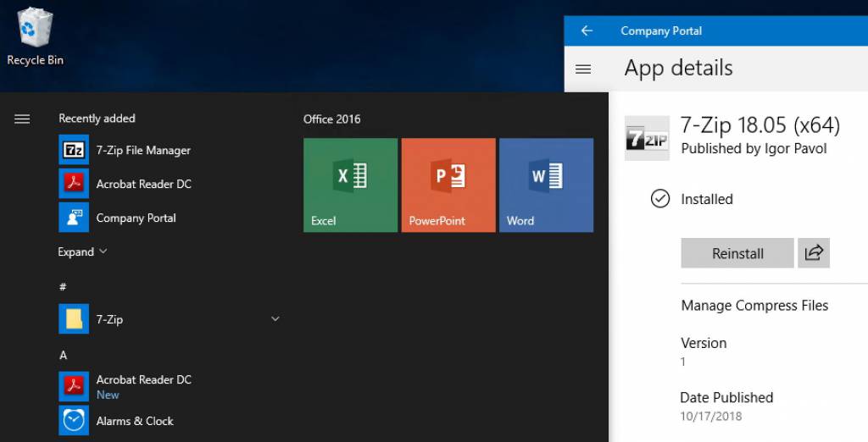Launch the PowerPoint tile
Image resolution: width=868 pixels, height=442 pixels.
[448, 185]
